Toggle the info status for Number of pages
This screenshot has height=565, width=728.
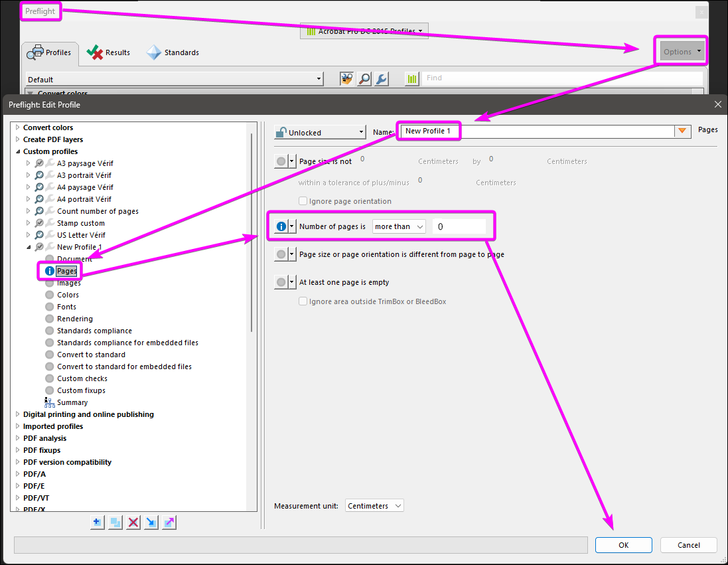281,226
